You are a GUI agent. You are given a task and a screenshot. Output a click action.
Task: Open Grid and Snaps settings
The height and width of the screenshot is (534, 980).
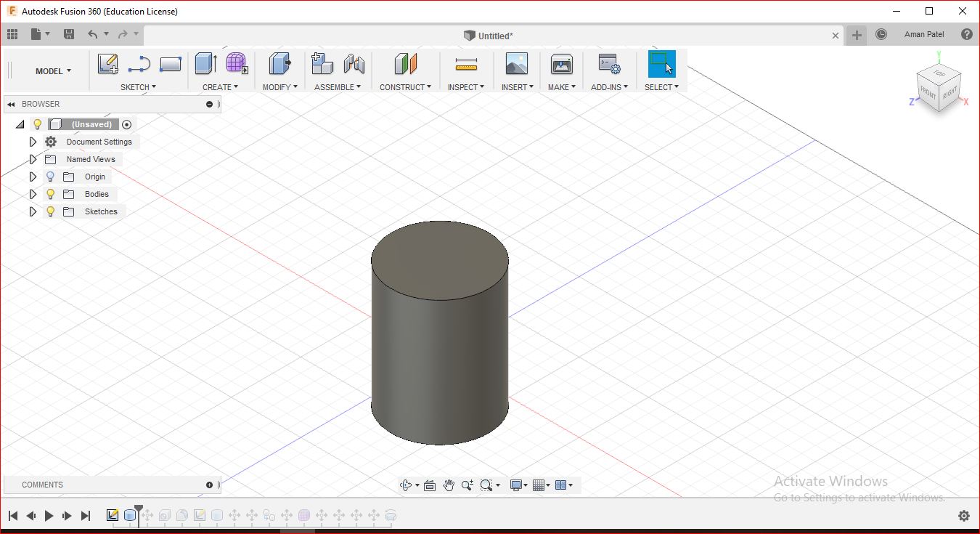tap(539, 485)
